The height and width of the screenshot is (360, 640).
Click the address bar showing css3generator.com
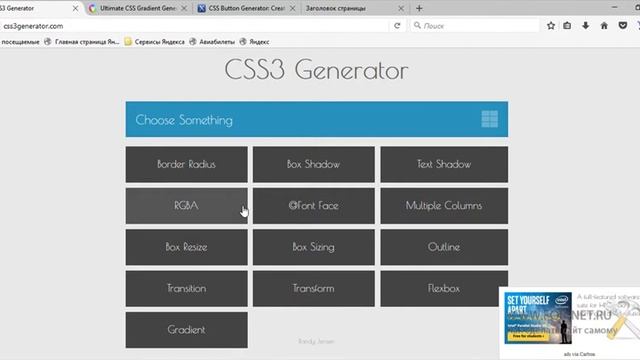194,26
